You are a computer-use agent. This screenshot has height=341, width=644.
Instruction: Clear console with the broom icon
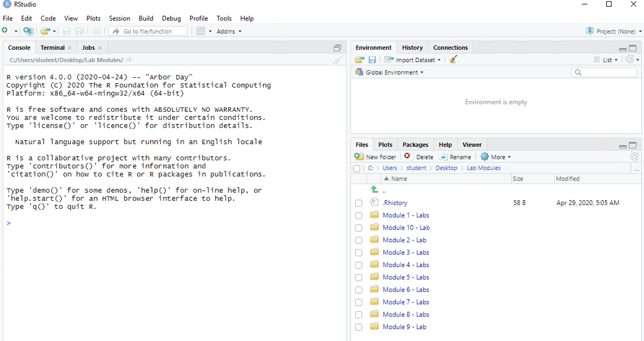337,60
